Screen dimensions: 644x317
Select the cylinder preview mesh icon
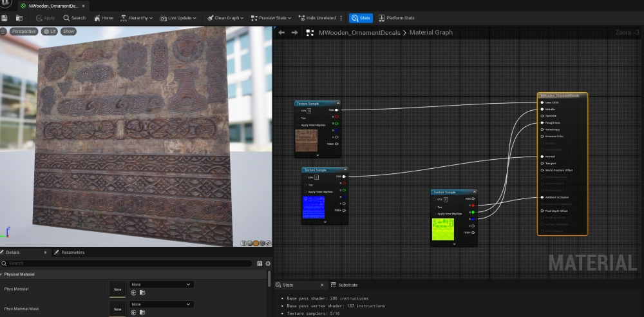pyautogui.click(x=244, y=243)
